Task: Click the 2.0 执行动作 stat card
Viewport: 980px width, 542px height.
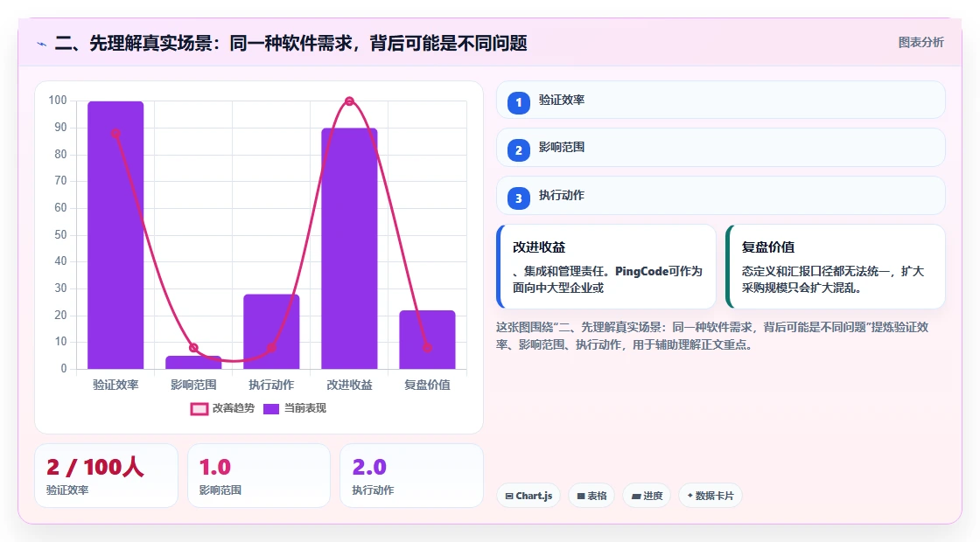Action: 411,476
